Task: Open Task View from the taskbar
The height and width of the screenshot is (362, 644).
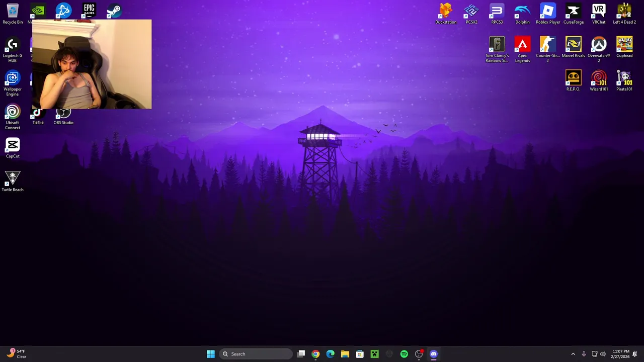Action: click(x=301, y=354)
